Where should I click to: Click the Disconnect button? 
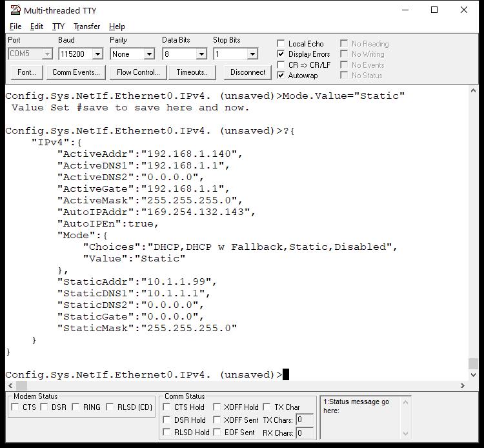pos(248,72)
